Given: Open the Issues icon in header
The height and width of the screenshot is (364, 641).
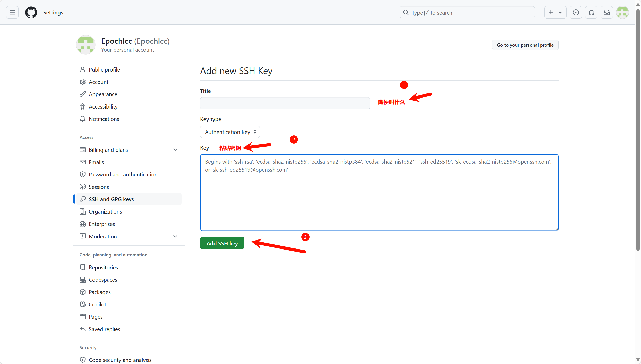Looking at the screenshot, I should 576,12.
